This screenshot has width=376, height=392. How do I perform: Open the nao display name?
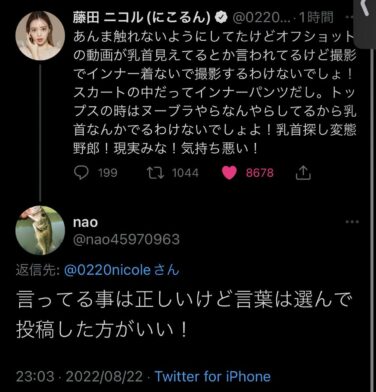[x=85, y=222]
